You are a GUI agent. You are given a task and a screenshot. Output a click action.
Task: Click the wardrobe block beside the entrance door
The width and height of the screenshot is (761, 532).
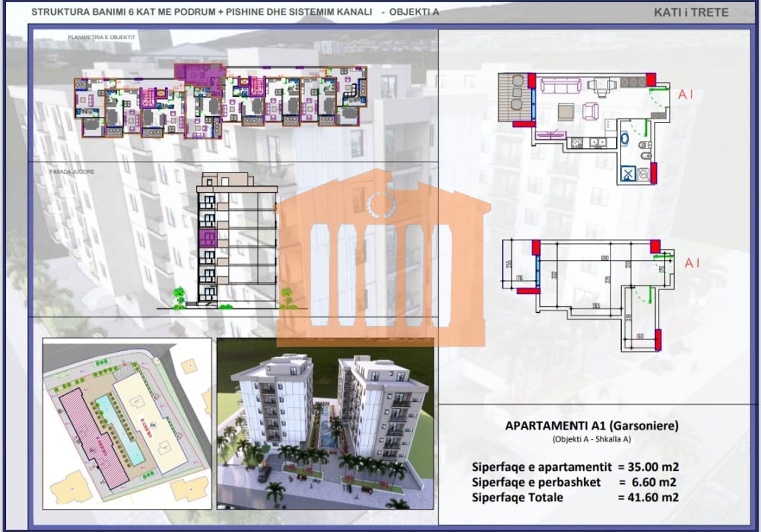pos(659,115)
